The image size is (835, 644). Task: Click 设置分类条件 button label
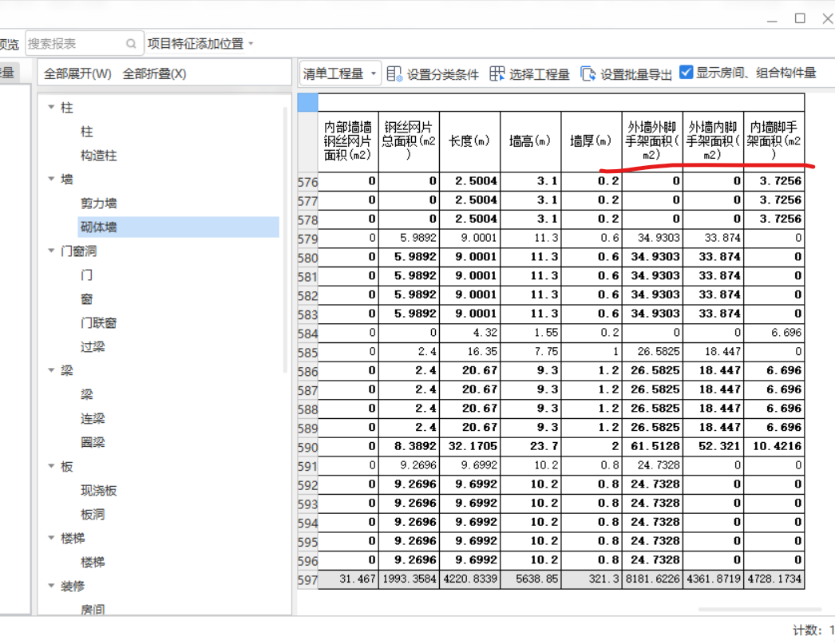(442, 74)
